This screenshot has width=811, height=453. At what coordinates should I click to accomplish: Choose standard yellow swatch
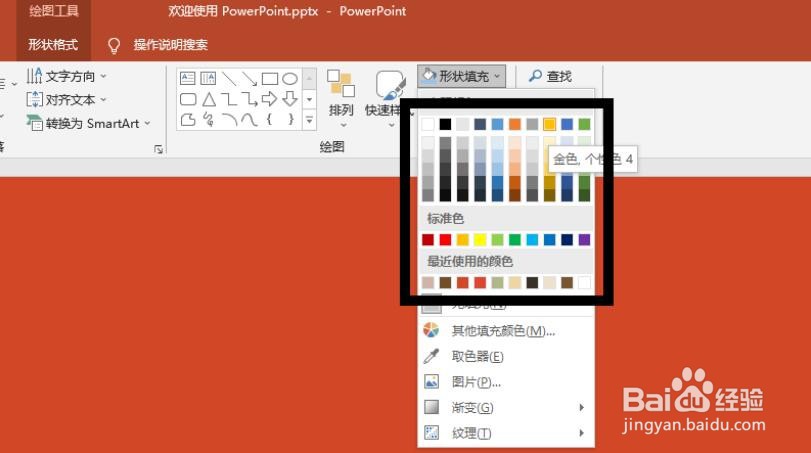480,239
